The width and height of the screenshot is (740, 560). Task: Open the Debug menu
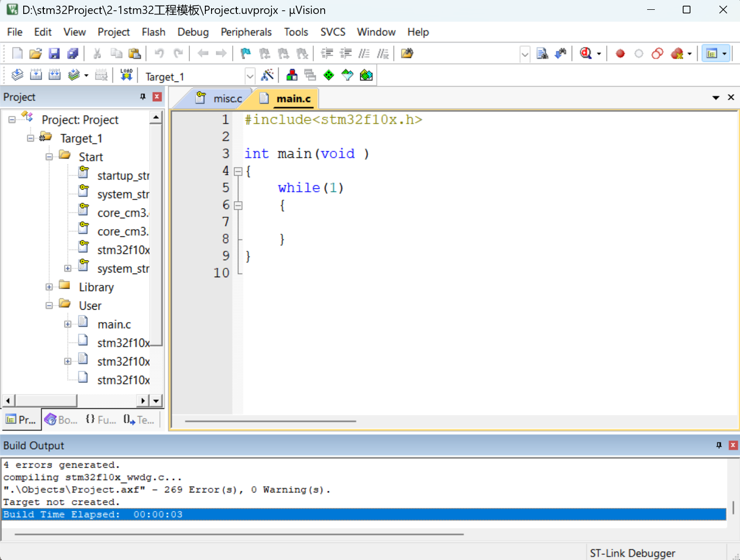tap(193, 32)
